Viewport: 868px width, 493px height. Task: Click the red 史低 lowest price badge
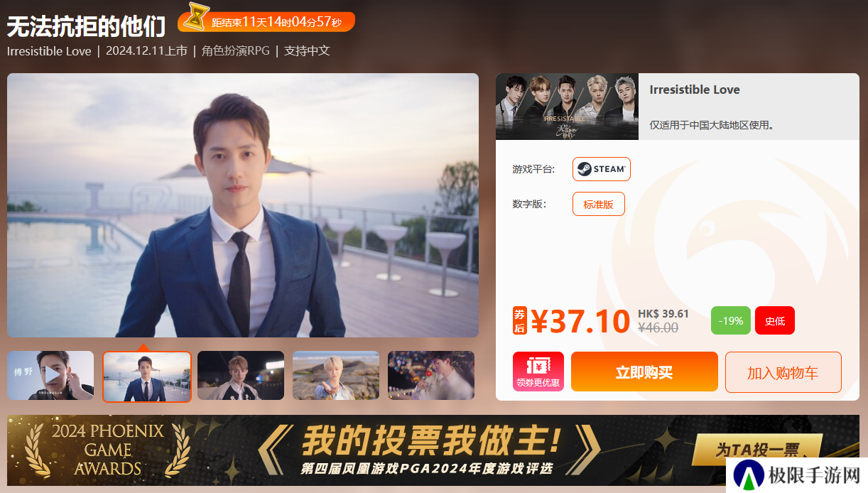774,320
